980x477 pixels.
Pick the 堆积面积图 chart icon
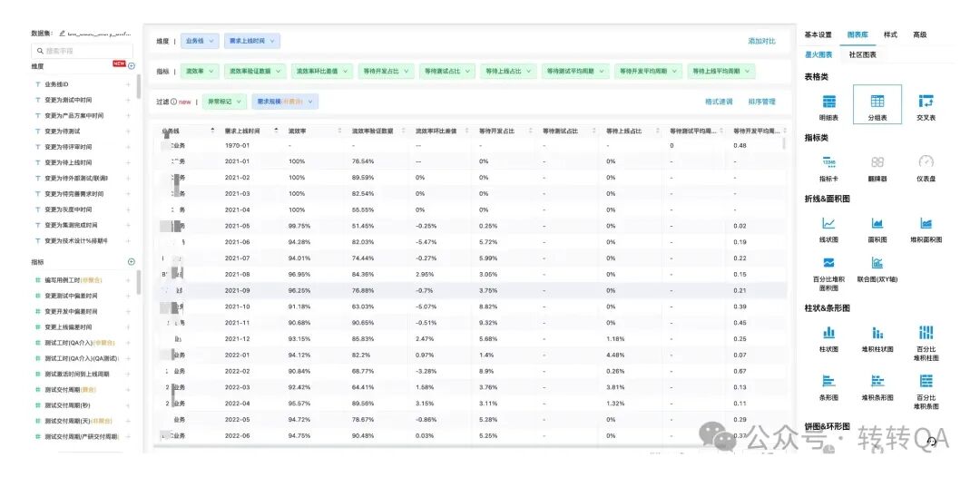[926, 223]
